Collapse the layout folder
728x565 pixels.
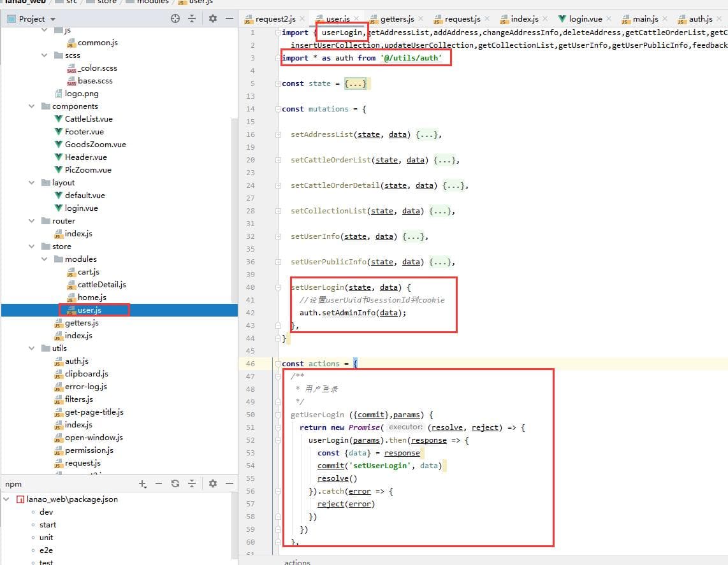[32, 183]
